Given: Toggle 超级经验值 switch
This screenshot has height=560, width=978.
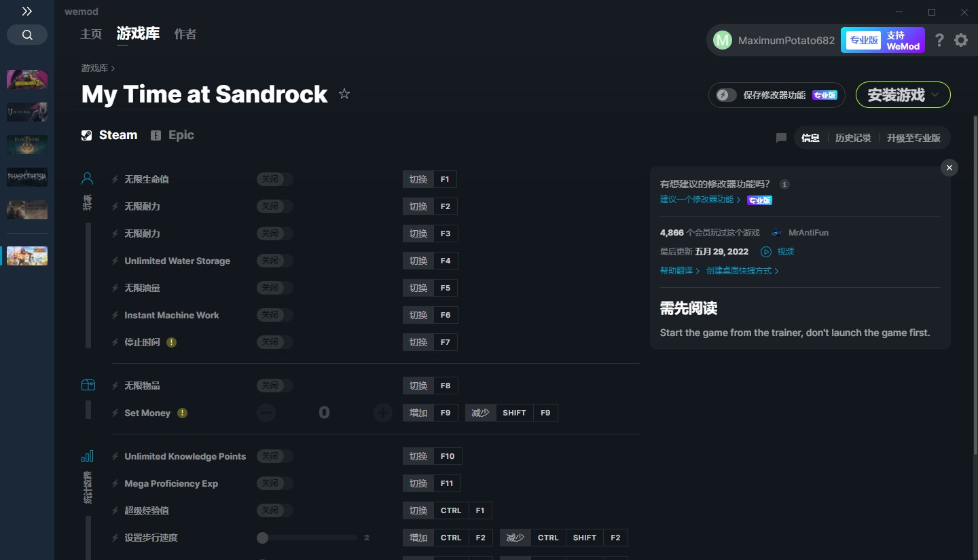Looking at the screenshot, I should tap(274, 510).
